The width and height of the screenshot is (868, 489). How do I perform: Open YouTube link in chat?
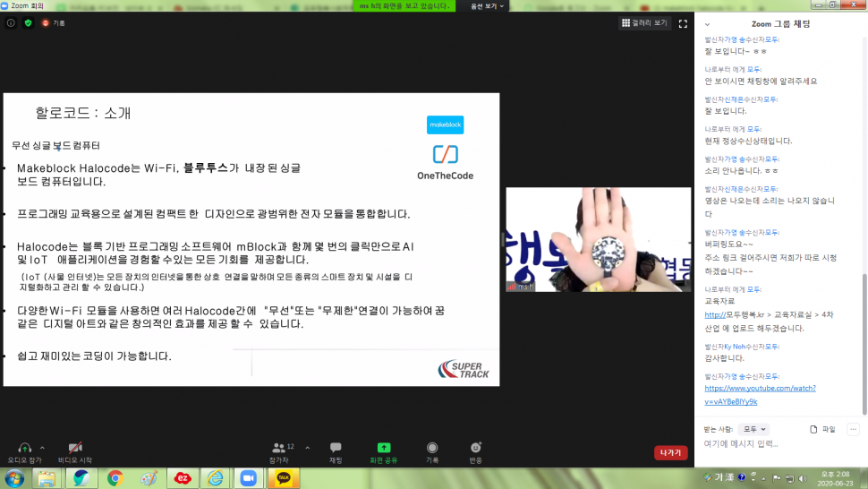coord(760,395)
